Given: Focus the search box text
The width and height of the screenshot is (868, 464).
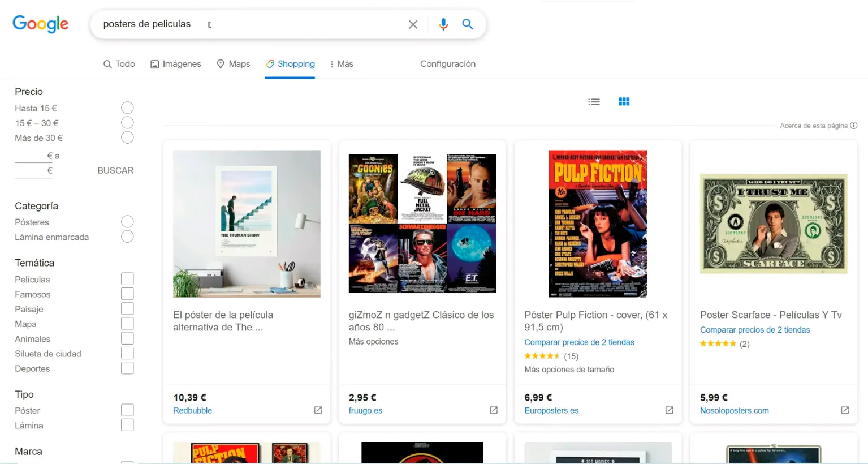Looking at the screenshot, I should (147, 24).
